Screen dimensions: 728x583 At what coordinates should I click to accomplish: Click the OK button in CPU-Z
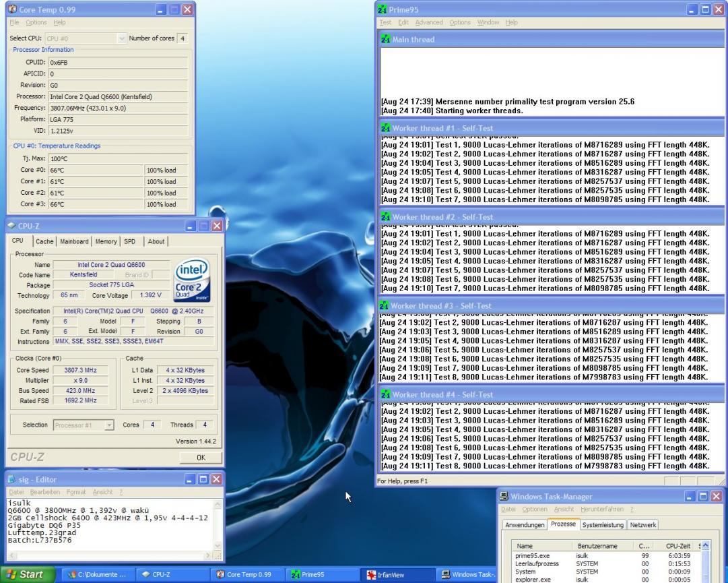pos(201,458)
